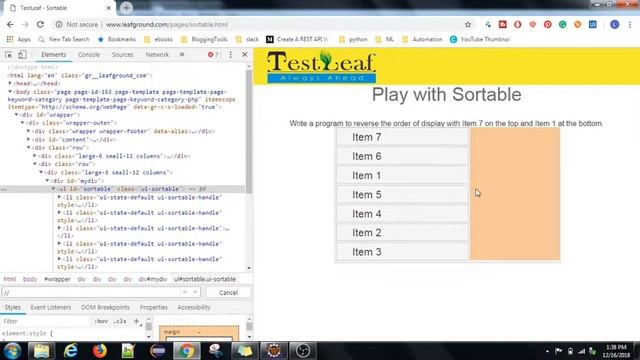Image resolution: width=640 pixels, height=360 pixels.
Task: Click the Item 6 sortable row
Action: pyautogui.click(x=402, y=156)
